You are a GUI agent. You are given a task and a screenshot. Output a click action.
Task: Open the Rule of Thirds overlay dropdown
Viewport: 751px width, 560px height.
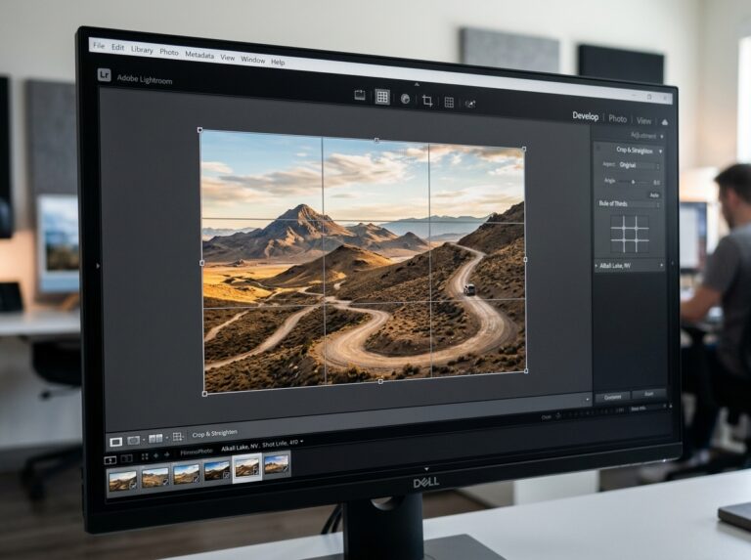[x=629, y=204]
